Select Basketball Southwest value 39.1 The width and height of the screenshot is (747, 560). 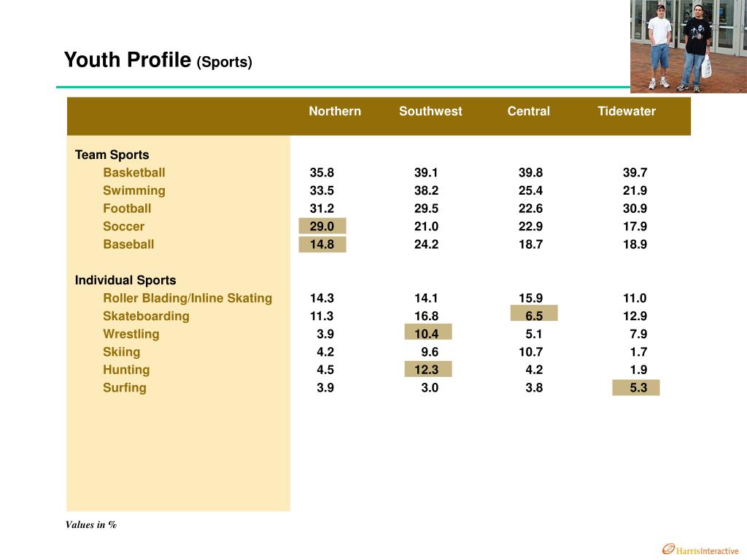(426, 172)
